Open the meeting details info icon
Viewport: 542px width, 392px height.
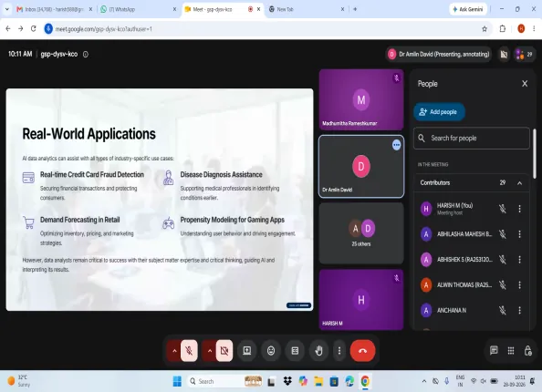(x=86, y=54)
